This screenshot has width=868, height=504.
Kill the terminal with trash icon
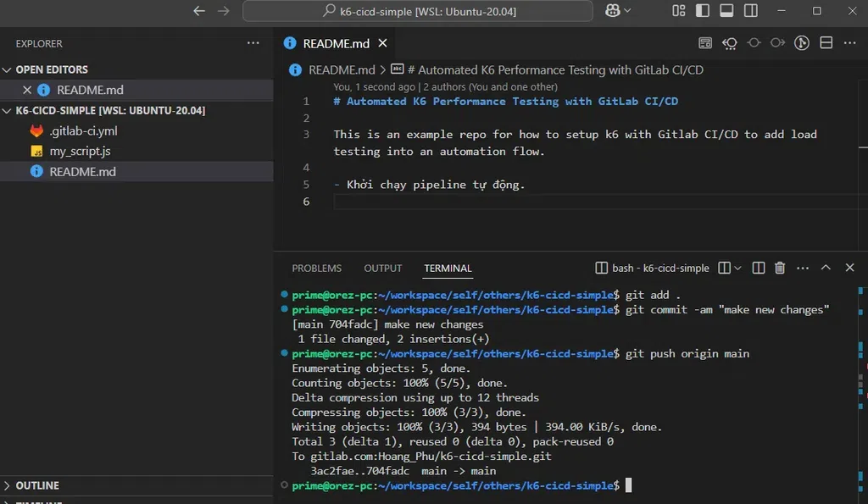click(780, 268)
